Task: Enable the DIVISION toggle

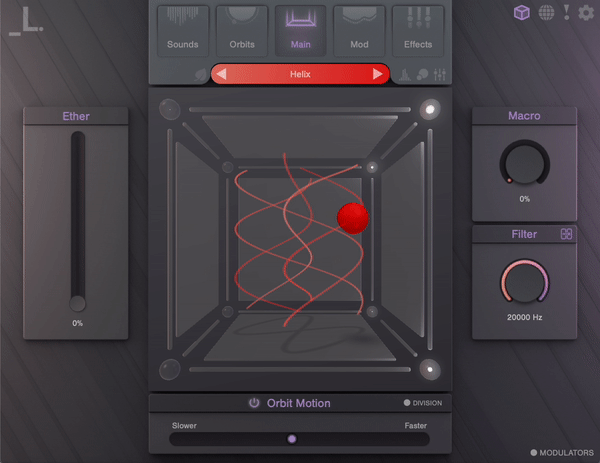Action: point(423,403)
